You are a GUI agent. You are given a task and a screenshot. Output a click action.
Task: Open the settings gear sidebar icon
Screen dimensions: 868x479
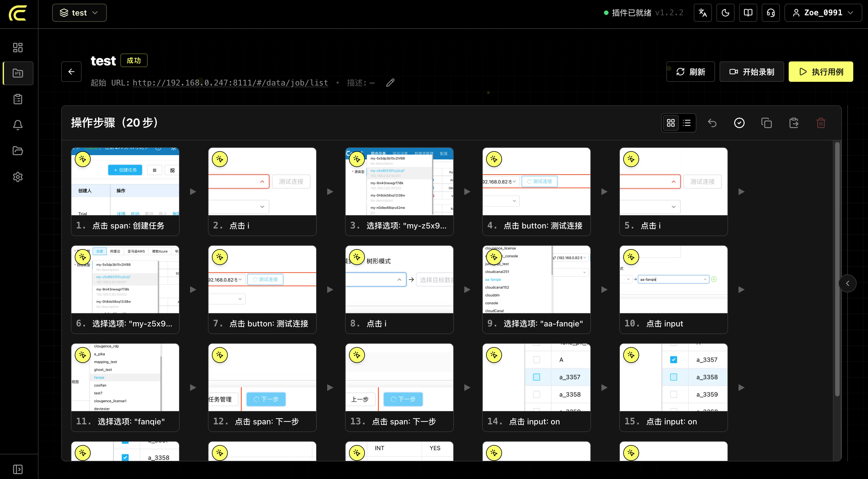click(18, 177)
